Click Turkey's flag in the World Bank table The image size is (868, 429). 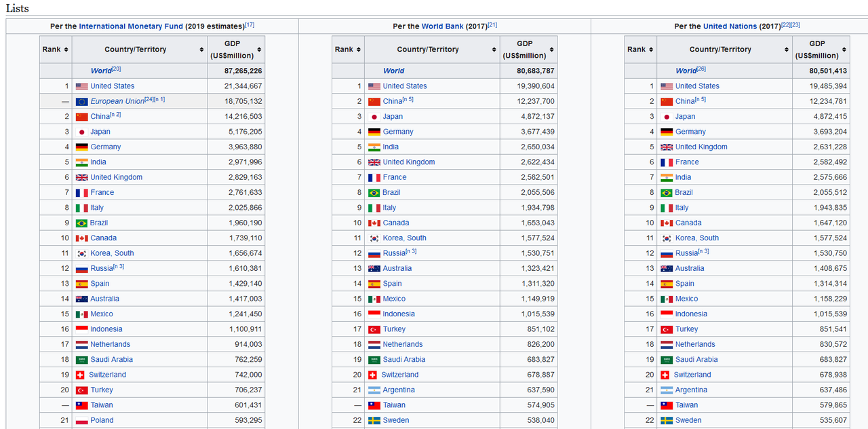click(374, 329)
